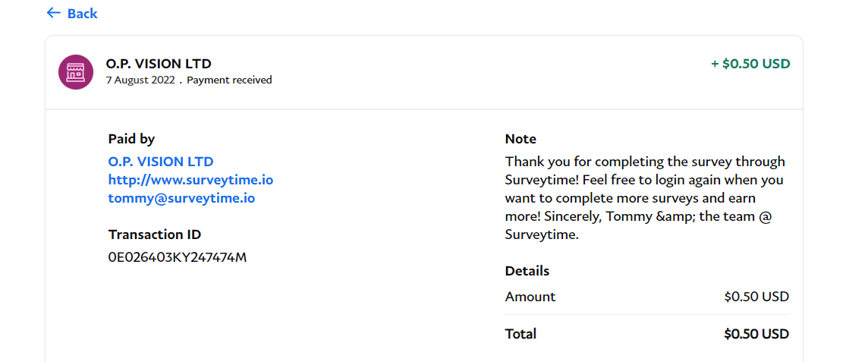Click the Amount value $0.50 USD
Image resolution: width=868 pixels, height=362 pixels.
point(756,297)
